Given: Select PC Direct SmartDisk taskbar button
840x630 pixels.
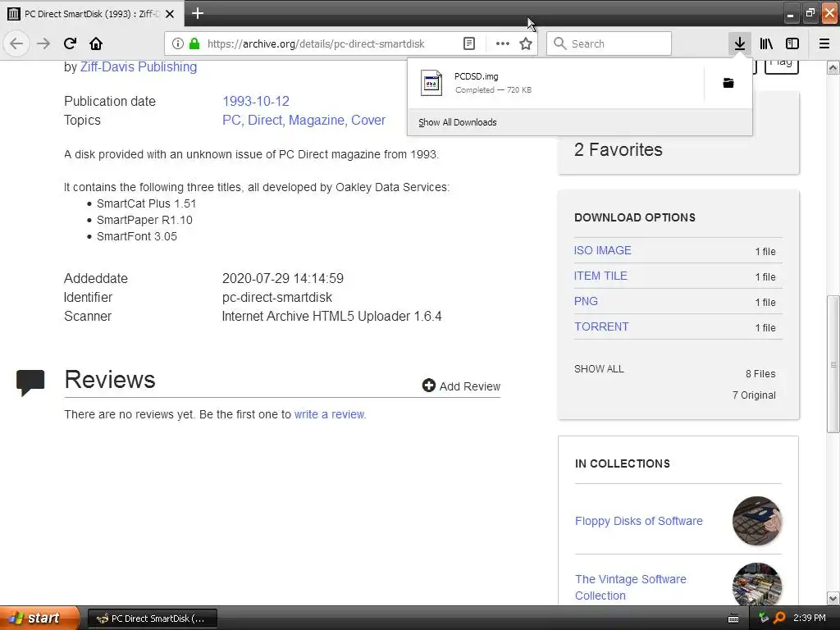Looking at the screenshot, I should click(152, 619).
